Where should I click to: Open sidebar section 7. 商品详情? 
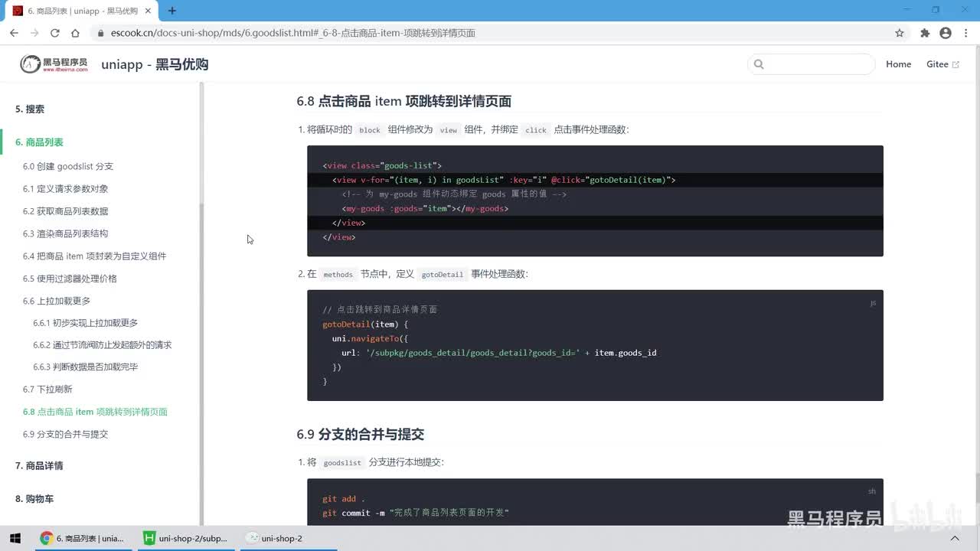(x=39, y=466)
